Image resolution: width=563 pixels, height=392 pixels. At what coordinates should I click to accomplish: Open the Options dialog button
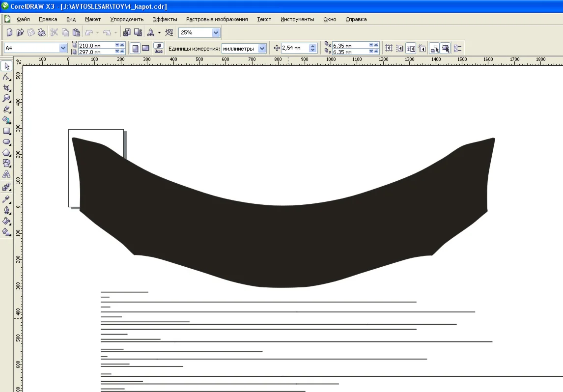(x=457, y=48)
